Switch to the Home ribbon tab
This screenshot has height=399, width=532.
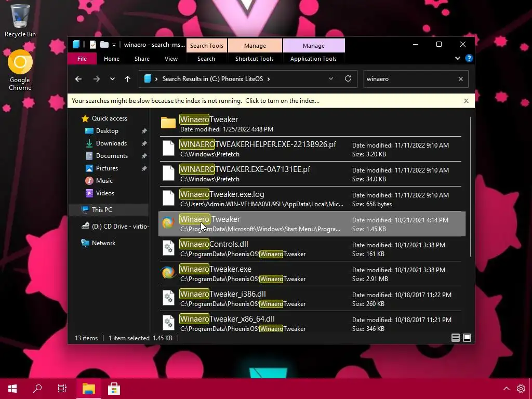point(112,59)
